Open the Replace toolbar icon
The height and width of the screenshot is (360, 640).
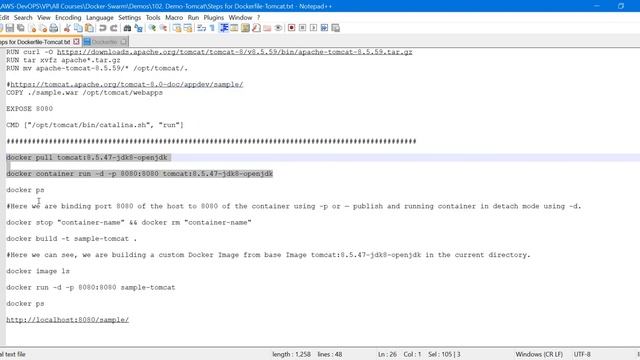tap(138, 28)
